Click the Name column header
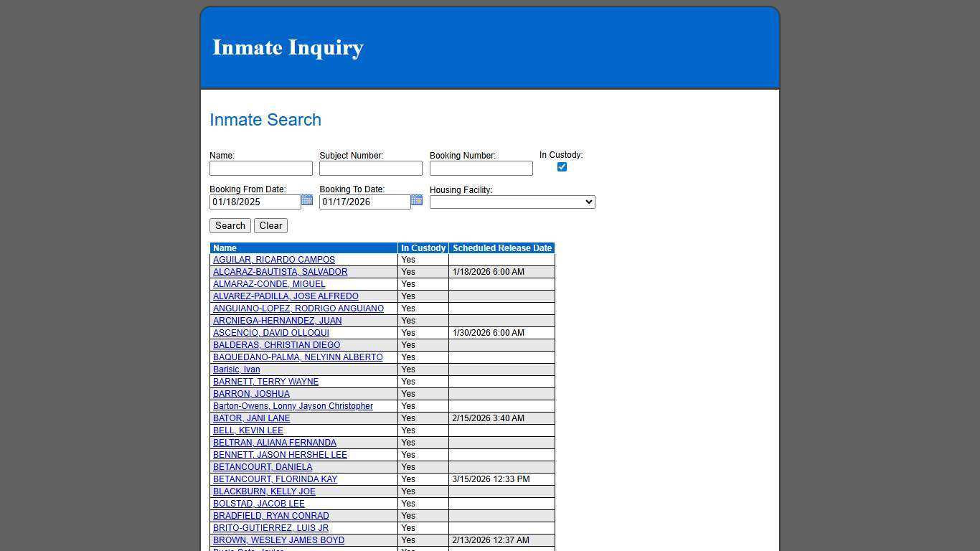980x551 pixels. tap(225, 248)
